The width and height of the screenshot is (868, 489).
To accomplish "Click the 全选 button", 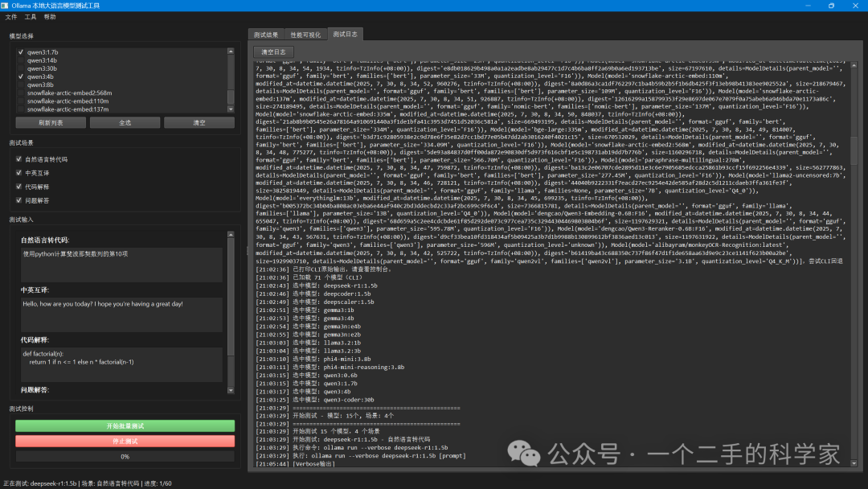I will [125, 122].
